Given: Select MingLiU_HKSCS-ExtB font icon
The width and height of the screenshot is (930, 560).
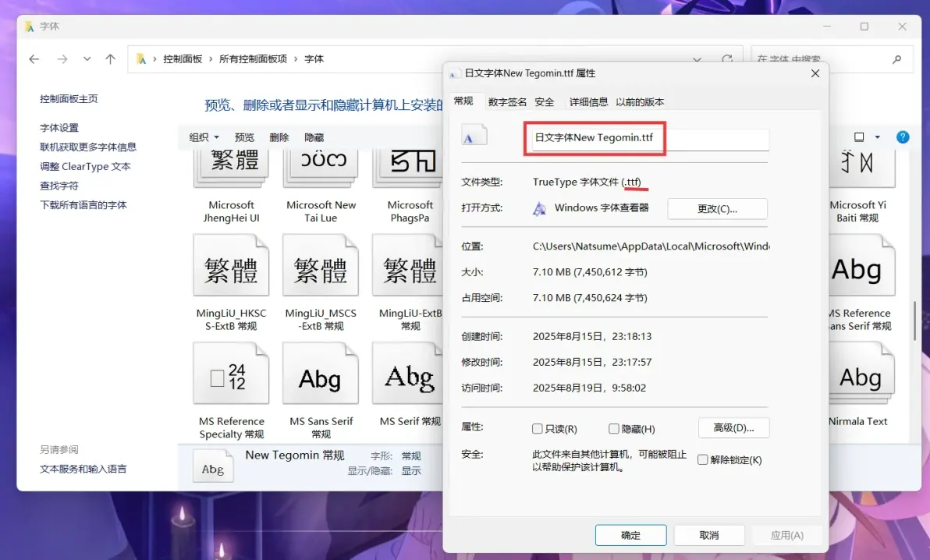Looking at the screenshot, I should 231,265.
